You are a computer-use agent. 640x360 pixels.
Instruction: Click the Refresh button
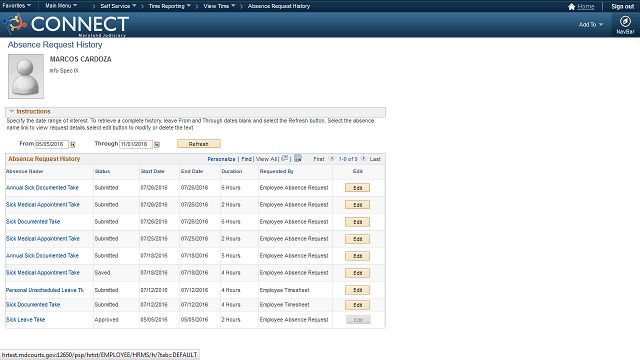[199, 144]
